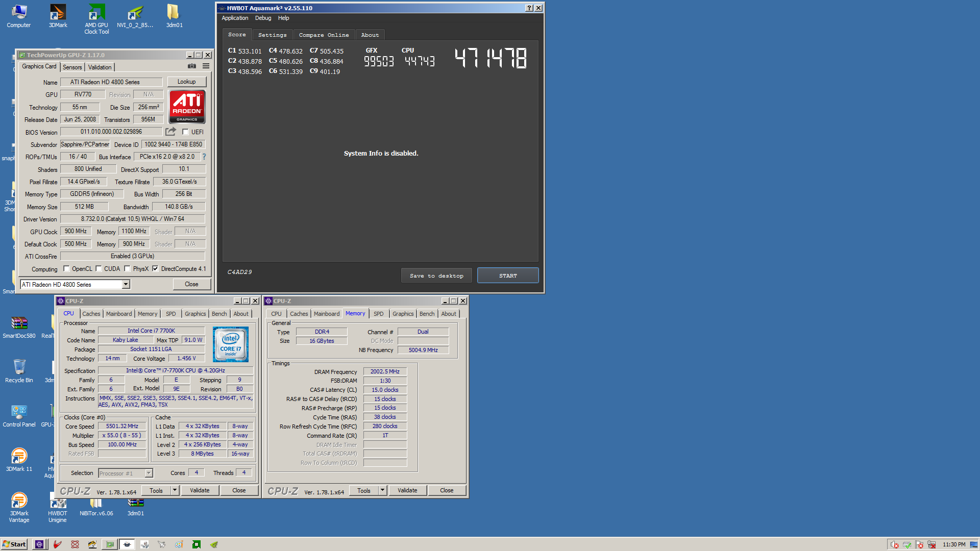Screen dimensions: 980x551
Task: Click the BIOS Version field
Action: [111, 132]
